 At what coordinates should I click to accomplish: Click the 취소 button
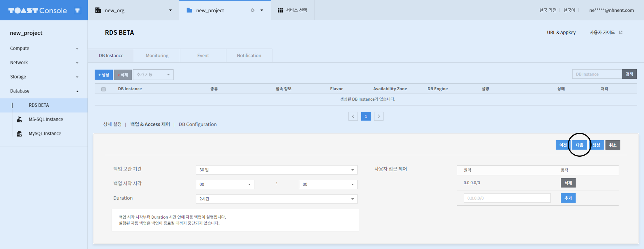click(613, 145)
